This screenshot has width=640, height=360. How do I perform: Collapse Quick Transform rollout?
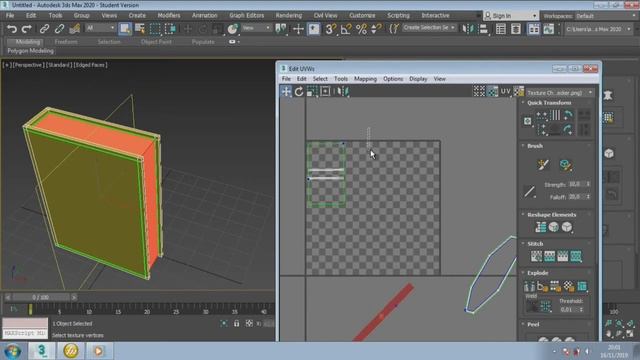549,103
